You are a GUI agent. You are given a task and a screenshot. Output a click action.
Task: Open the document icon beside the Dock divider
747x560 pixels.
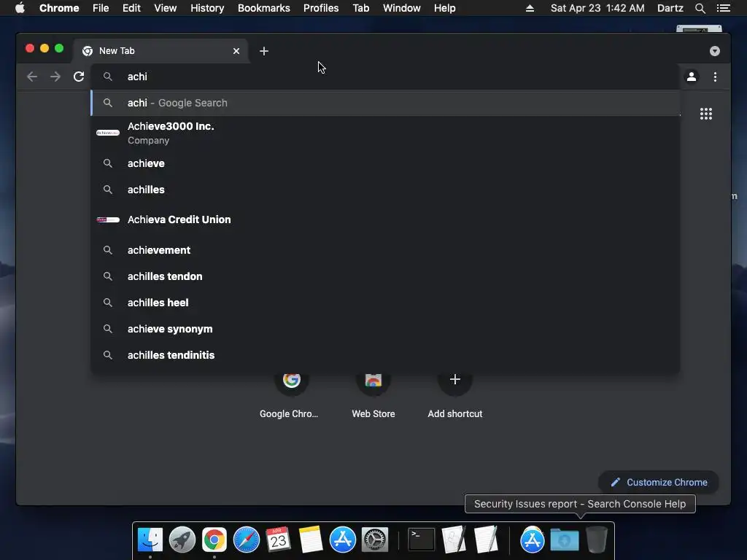point(486,540)
